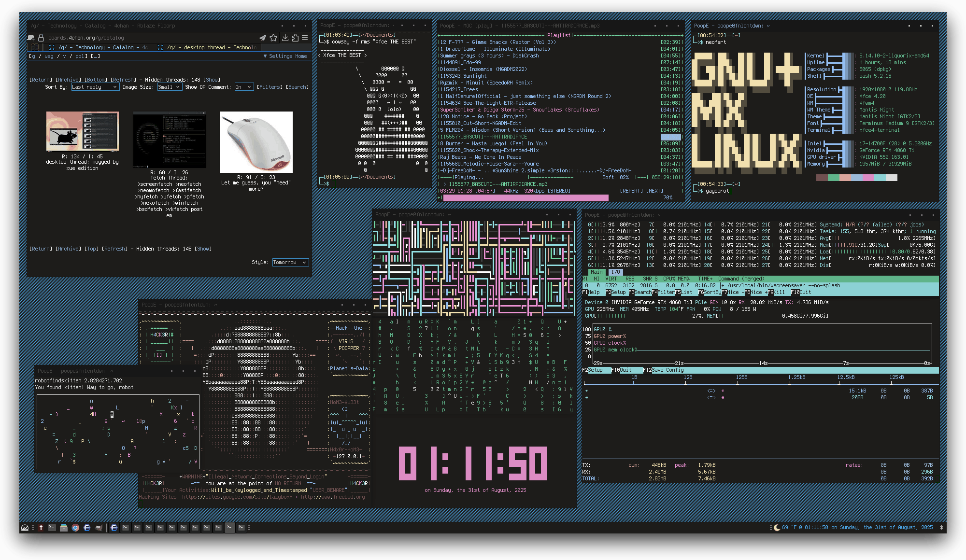Select the I/O tab in htop
This screenshot has height=560, width=966.
click(616, 272)
